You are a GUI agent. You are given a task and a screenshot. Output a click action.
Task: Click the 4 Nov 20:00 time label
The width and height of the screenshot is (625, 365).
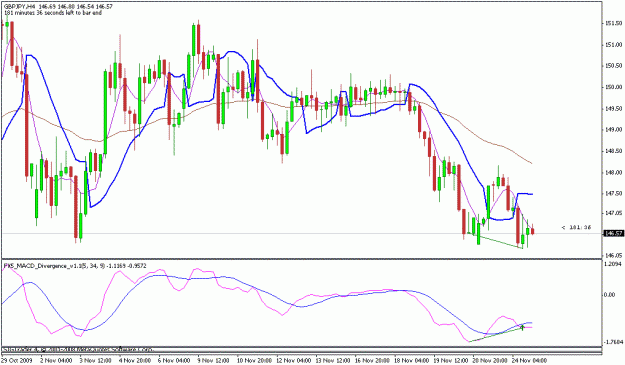(x=135, y=360)
